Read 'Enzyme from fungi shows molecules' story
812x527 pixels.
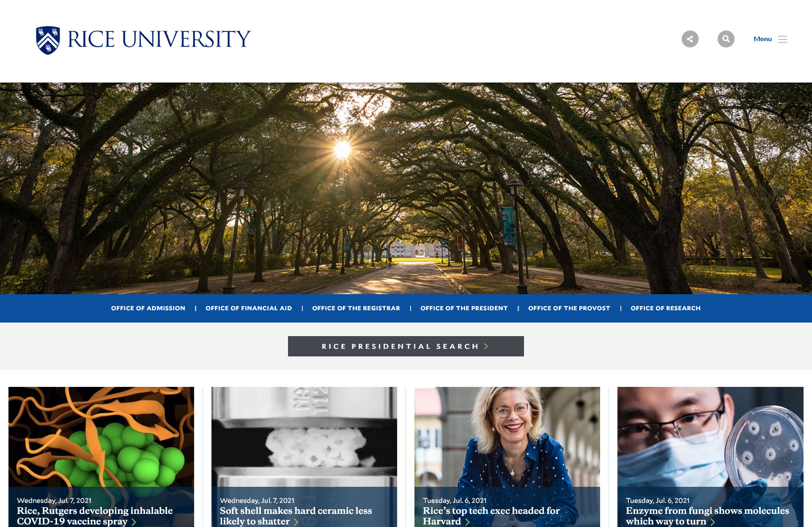tap(708, 516)
